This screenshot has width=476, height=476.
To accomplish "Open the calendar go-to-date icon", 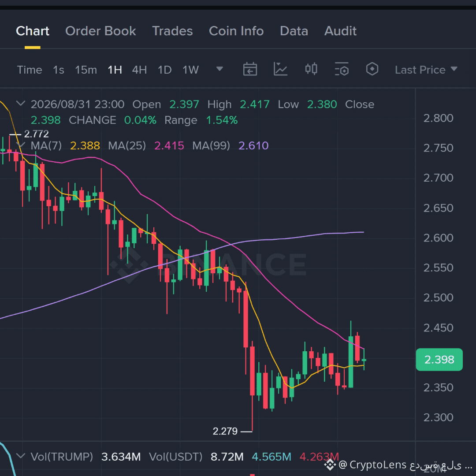I will point(250,69).
